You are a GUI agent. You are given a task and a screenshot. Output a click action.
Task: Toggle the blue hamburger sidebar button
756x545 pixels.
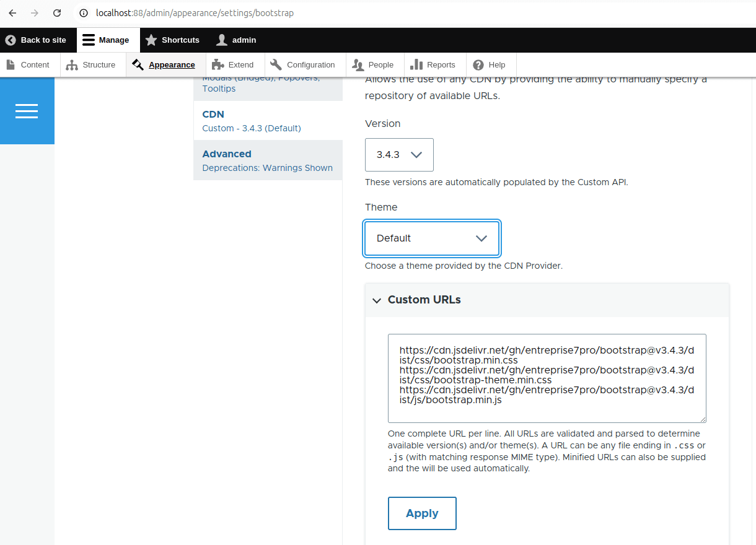[x=27, y=111]
